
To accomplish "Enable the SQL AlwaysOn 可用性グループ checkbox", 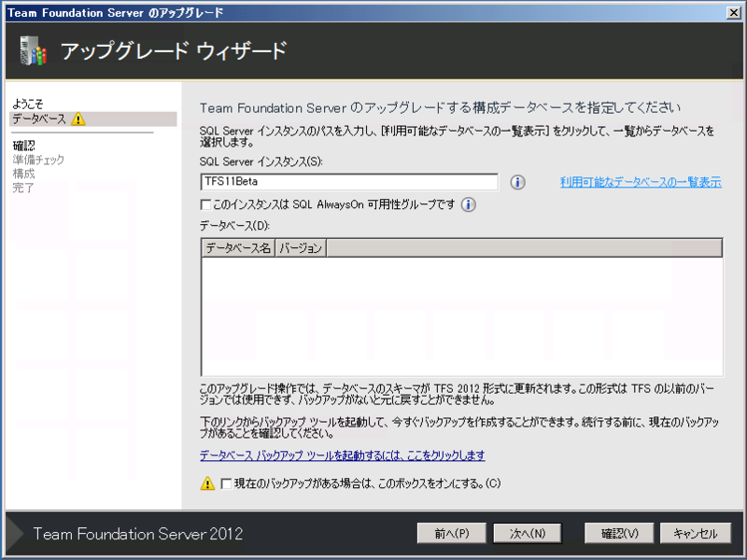I will [x=205, y=204].
